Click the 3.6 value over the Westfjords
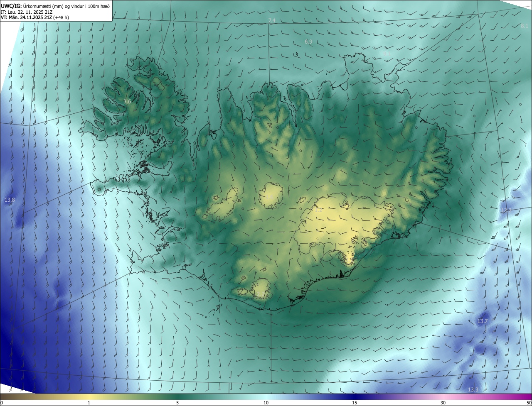532x406 pixels. (x=128, y=101)
